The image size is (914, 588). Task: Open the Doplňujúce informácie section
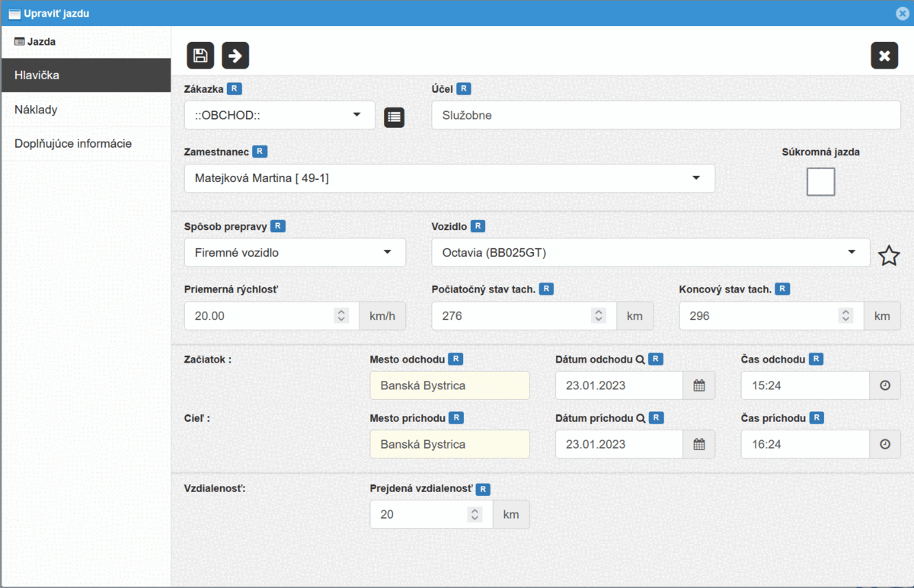click(73, 143)
